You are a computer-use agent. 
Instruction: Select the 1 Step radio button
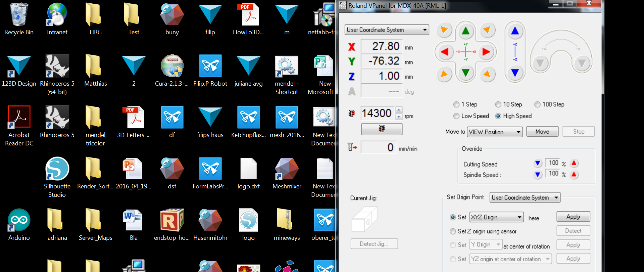[x=456, y=104]
